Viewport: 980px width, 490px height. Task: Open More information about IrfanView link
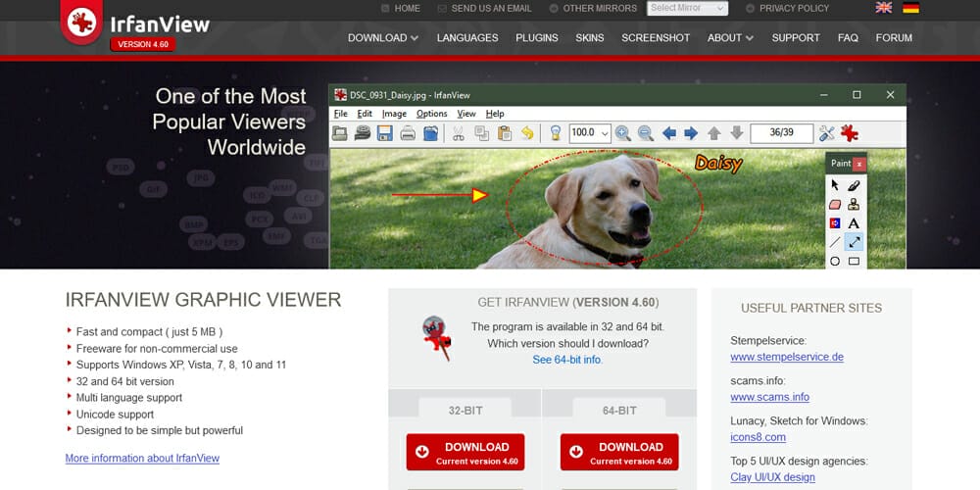click(142, 458)
